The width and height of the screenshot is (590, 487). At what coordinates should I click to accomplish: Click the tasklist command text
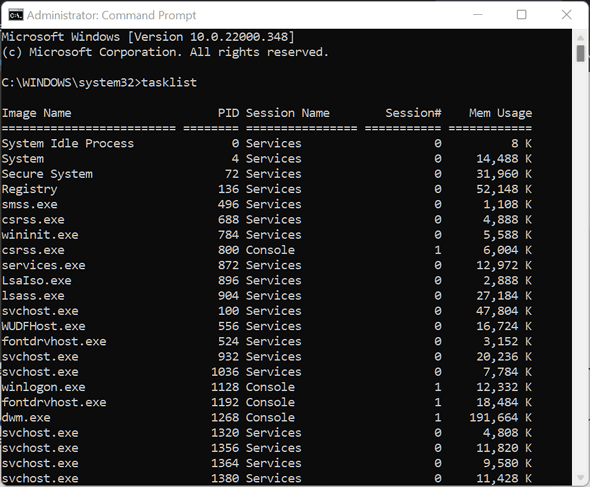tap(169, 82)
